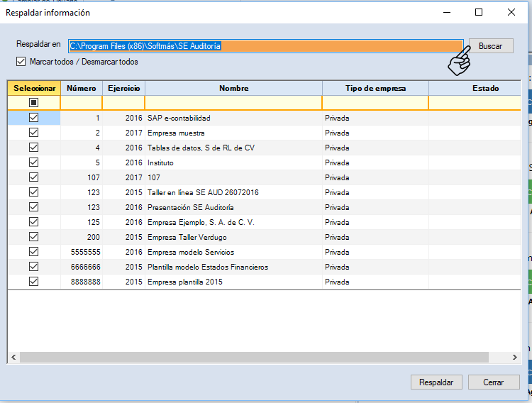Click the Tipo de empresa column header
This screenshot has width=532, height=403.
375,88
